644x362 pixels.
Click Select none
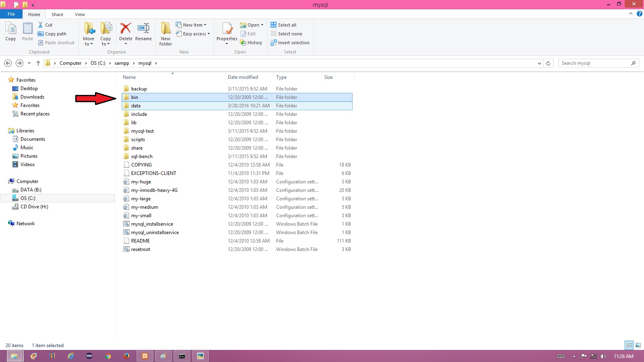[286, 34]
